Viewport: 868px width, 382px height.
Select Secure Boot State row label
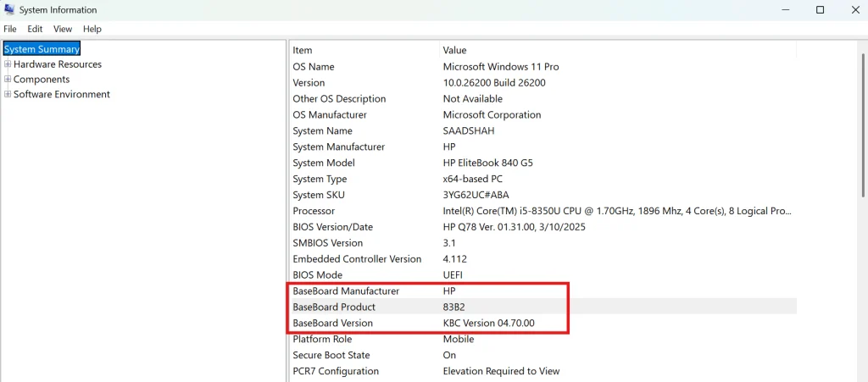pyautogui.click(x=331, y=356)
